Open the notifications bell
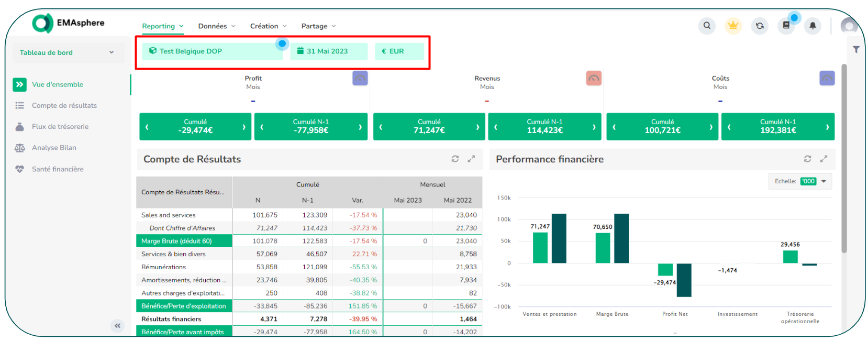This screenshot has height=341, width=868. tap(813, 26)
